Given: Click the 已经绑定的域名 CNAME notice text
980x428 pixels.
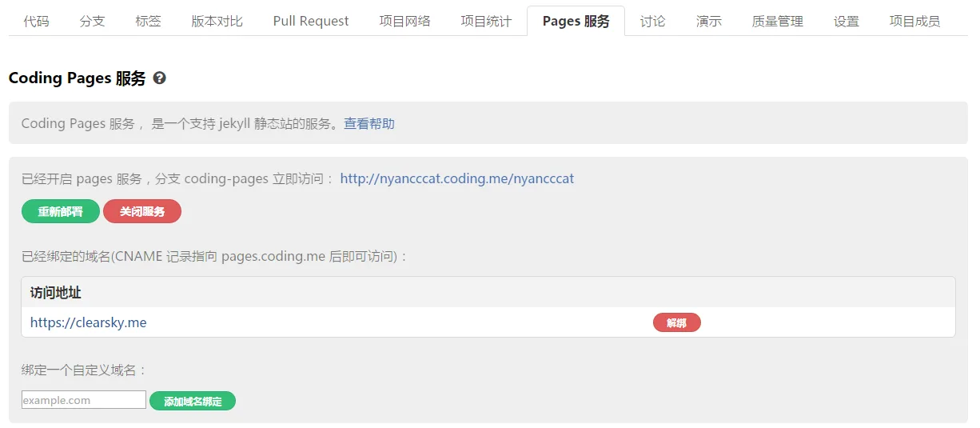Looking at the screenshot, I should coord(215,256).
